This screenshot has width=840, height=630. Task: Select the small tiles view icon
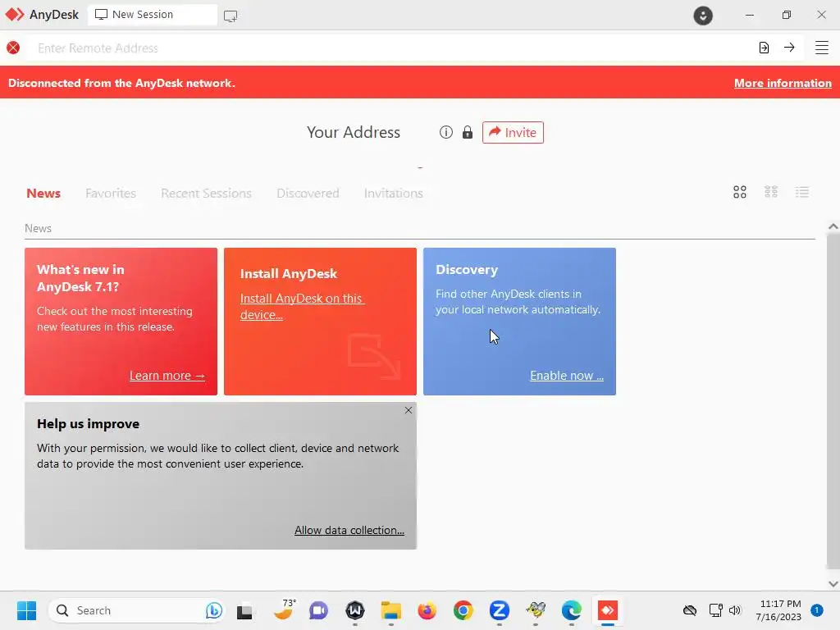tap(771, 192)
